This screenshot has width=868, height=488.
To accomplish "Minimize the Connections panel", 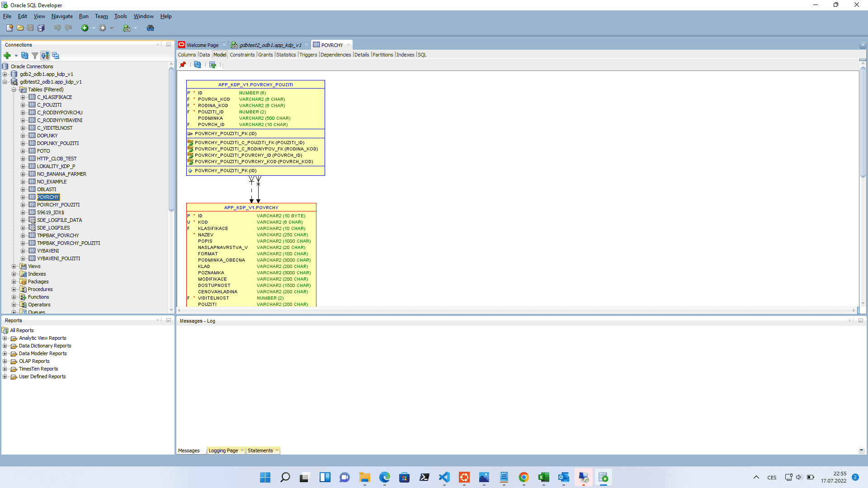I will (169, 45).
